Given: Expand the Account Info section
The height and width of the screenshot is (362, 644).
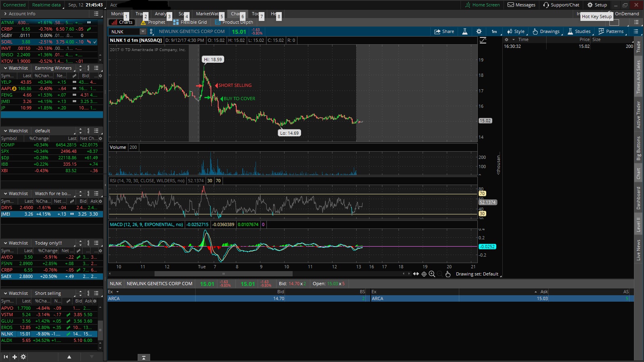Looking at the screenshot, I should point(5,14).
